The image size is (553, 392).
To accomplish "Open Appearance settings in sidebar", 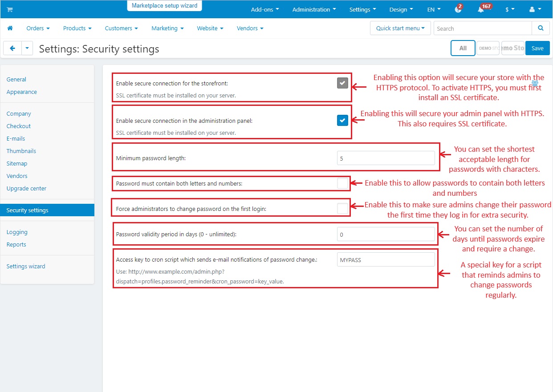I will (x=22, y=92).
